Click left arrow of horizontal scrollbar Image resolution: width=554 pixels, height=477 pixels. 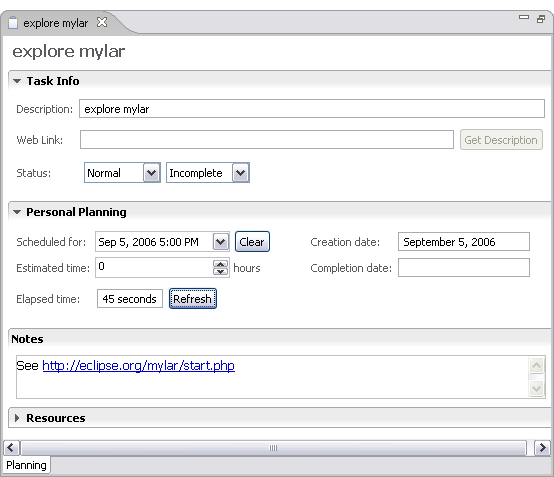(11, 448)
